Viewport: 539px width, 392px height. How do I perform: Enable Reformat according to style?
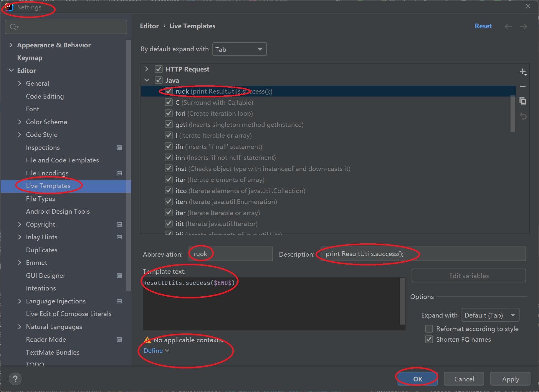(429, 328)
